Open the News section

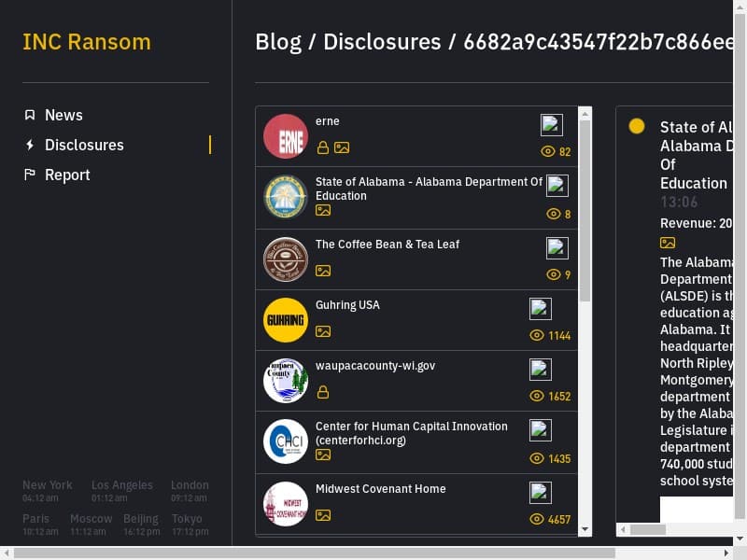point(63,115)
